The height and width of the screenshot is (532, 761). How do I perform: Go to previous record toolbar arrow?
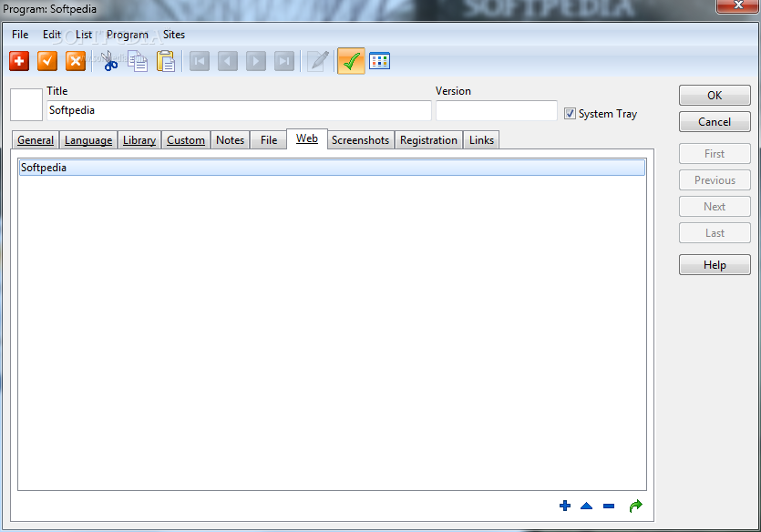228,61
